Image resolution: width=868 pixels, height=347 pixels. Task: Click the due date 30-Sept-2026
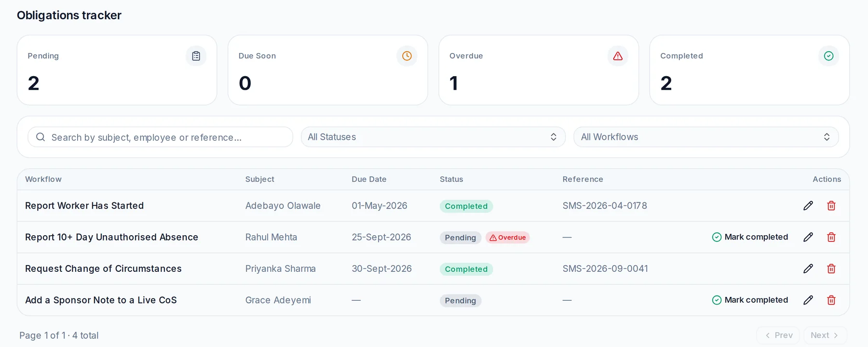coord(381,268)
